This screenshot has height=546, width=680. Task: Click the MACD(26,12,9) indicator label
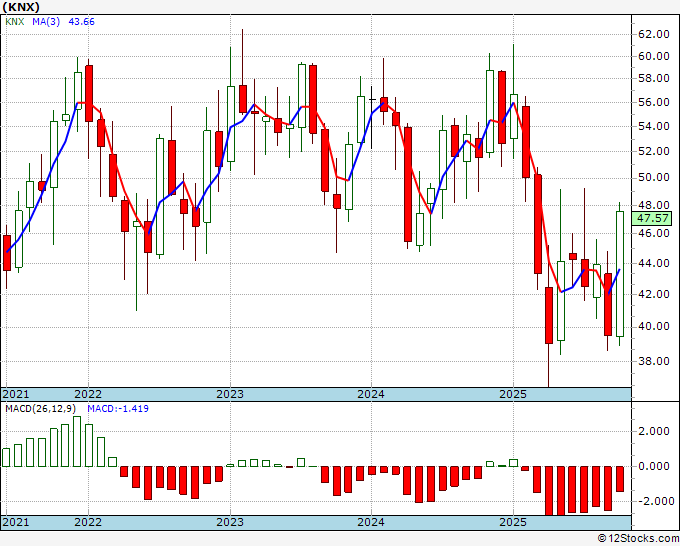click(x=41, y=409)
